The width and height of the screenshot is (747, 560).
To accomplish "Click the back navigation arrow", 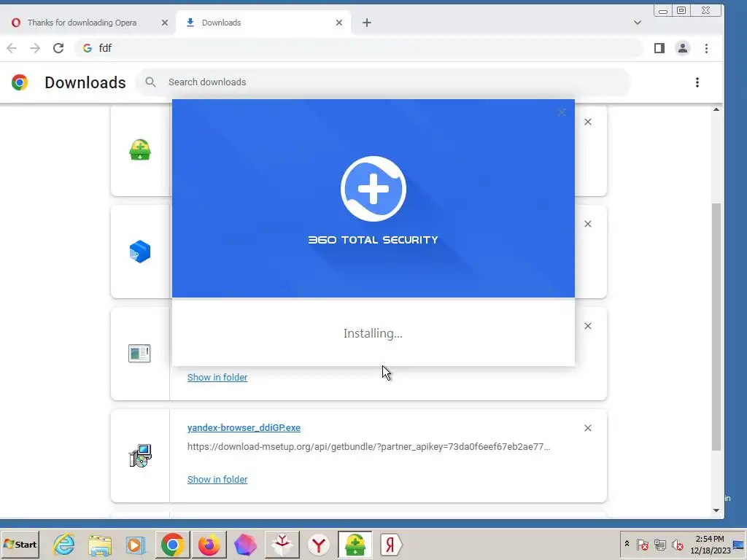I will tap(12, 48).
